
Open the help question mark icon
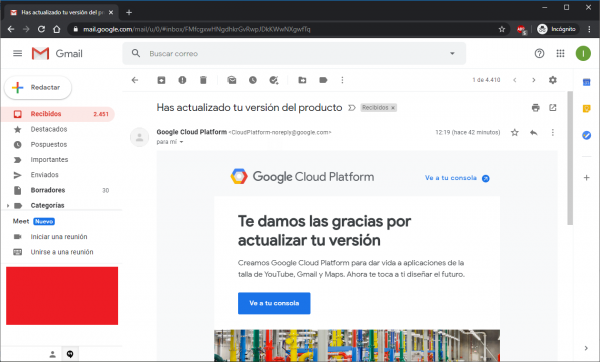[x=539, y=54]
